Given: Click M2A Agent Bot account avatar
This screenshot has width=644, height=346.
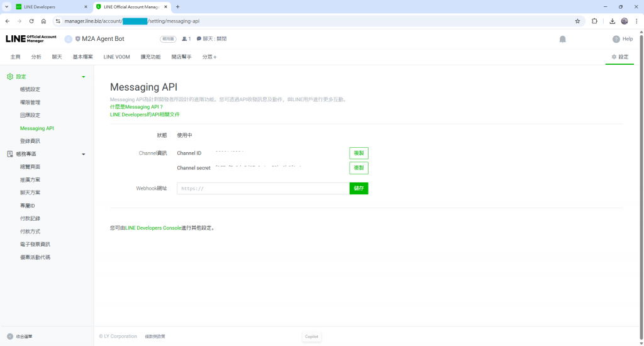Looking at the screenshot, I should 68,39.
